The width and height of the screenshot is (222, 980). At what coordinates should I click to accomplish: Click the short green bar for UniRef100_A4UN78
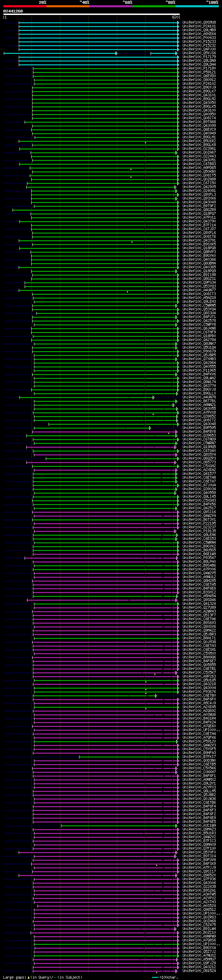pyautogui.click(x=87, y=398)
